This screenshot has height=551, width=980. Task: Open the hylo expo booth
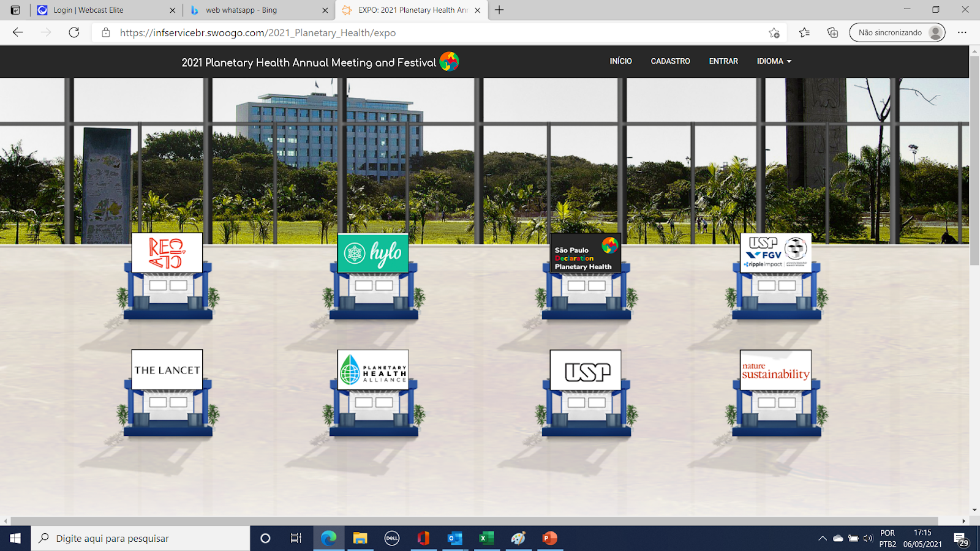373,275
